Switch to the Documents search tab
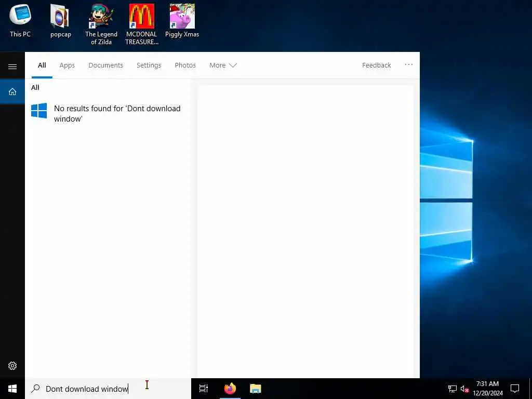 [105, 65]
